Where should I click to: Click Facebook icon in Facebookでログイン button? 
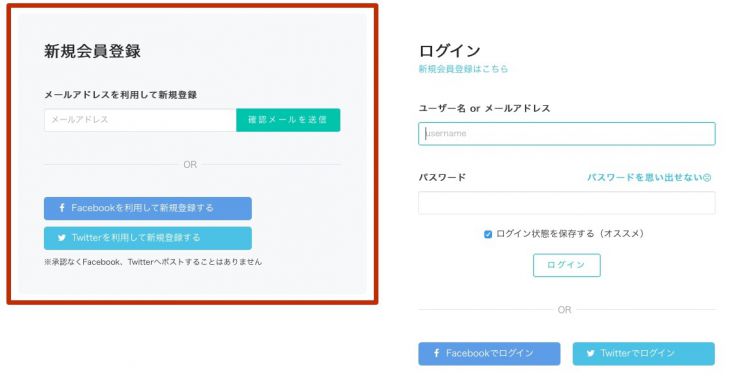(437, 353)
